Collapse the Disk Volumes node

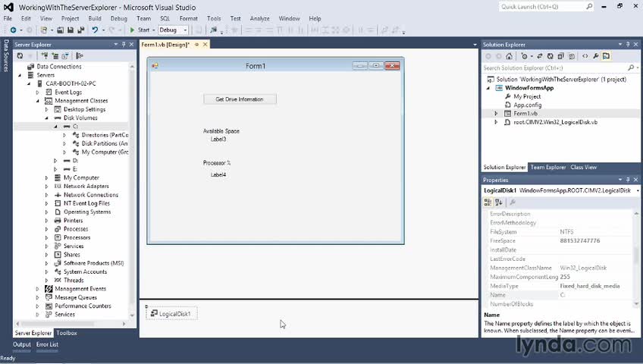[46, 118]
